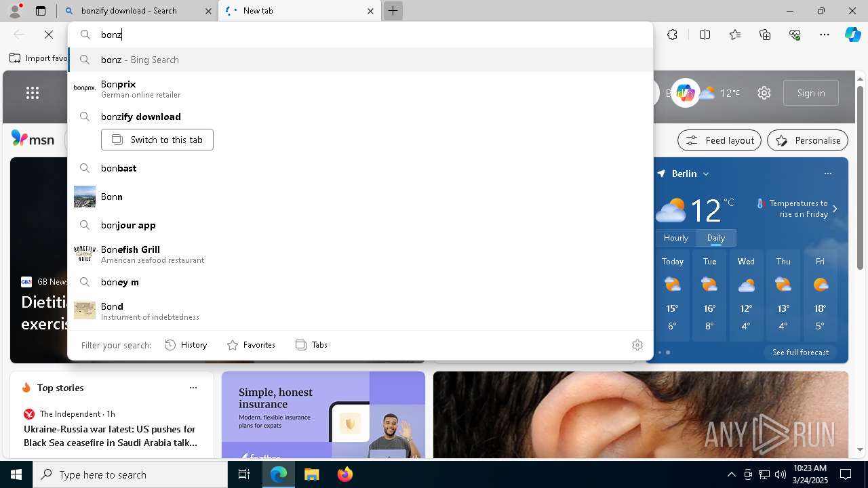Viewport: 868px width, 488px height.
Task: Open Microsoft Edge taskbar icon
Action: point(279,474)
